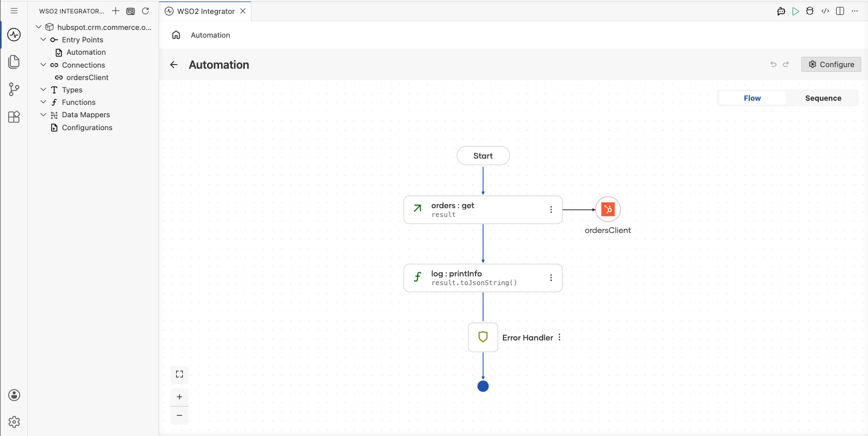Select the Types tree item label
Screen dimensions: 868x436
(x=72, y=90)
